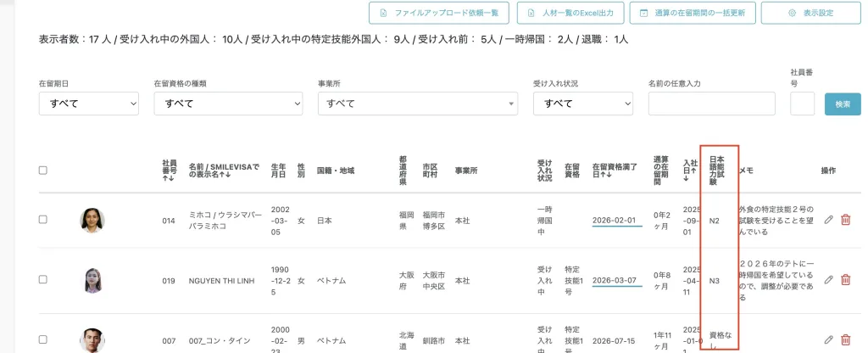Image resolution: width=868 pixels, height=353 pixels.
Task: Open the 事業所 selection dropdown
Action: click(417, 104)
